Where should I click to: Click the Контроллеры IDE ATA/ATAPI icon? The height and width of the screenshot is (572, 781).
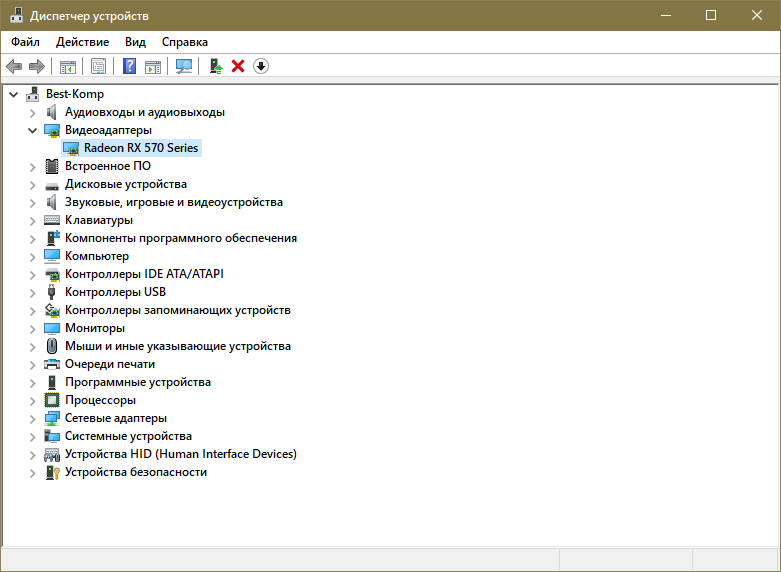[x=52, y=274]
